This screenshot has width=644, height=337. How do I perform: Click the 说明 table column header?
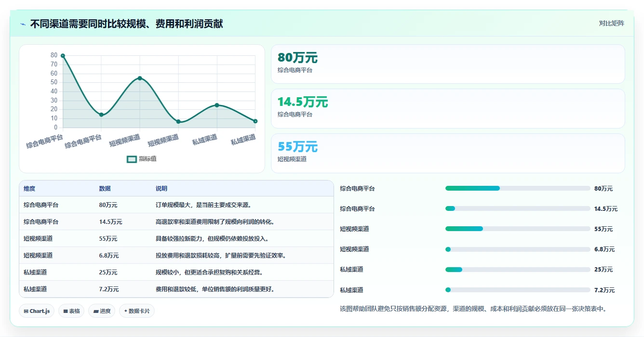(x=161, y=189)
